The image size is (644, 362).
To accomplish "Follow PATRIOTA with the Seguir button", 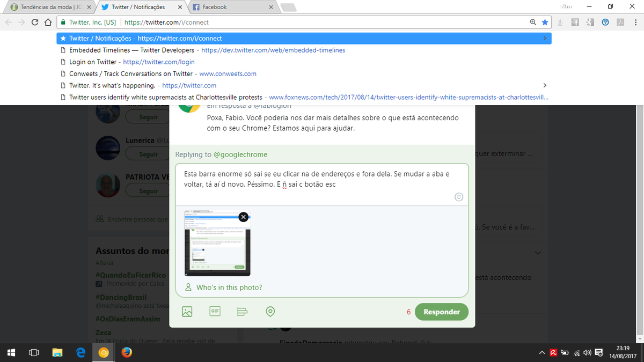I will (x=149, y=191).
